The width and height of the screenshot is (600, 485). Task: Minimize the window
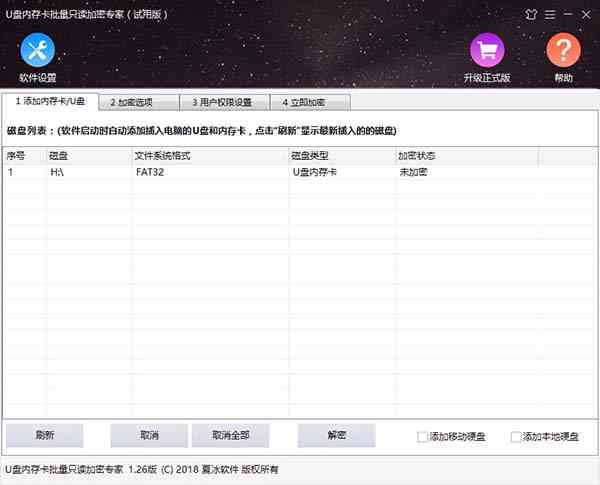(568, 15)
